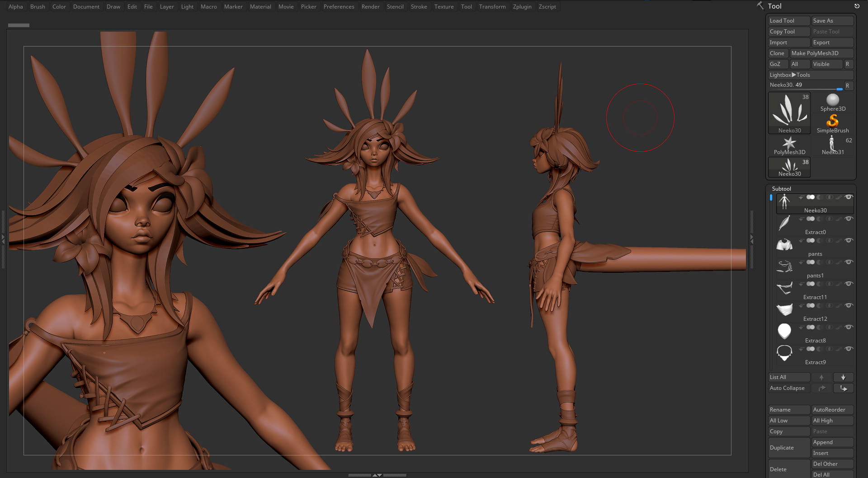Click the Load Tool button
Image resolution: width=868 pixels, height=478 pixels.
[x=789, y=21]
